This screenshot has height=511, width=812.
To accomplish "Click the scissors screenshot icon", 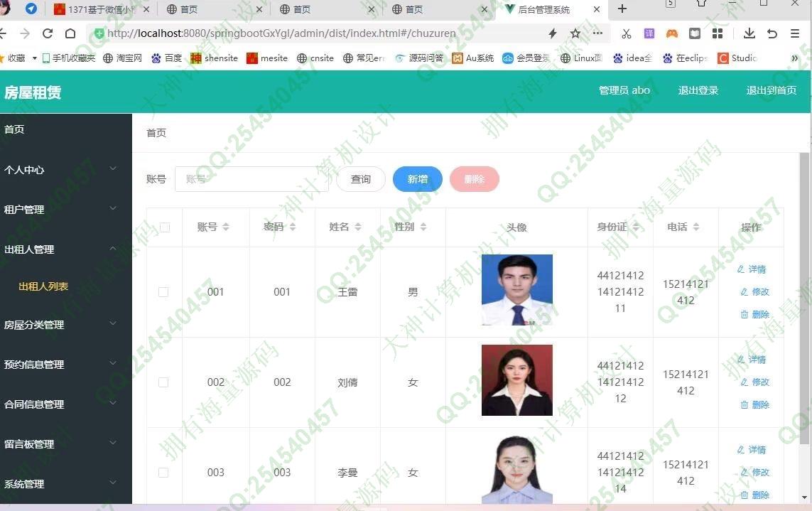I will [627, 33].
